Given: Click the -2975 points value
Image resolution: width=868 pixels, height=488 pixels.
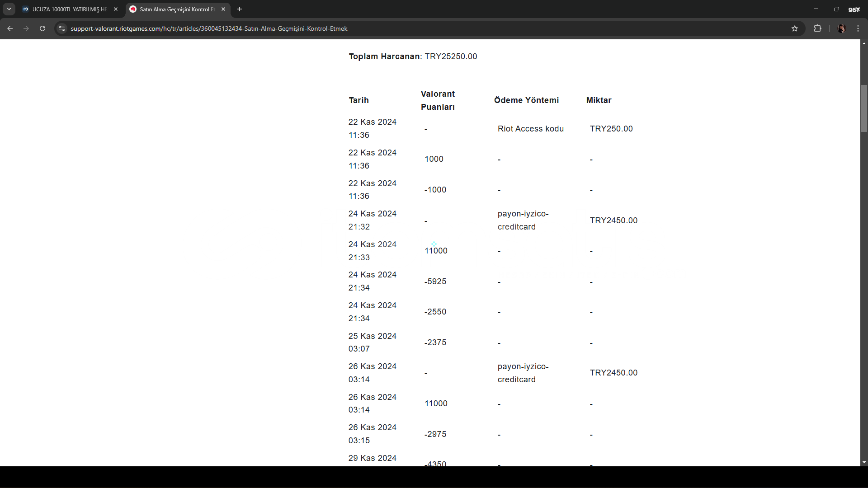Looking at the screenshot, I should (435, 434).
